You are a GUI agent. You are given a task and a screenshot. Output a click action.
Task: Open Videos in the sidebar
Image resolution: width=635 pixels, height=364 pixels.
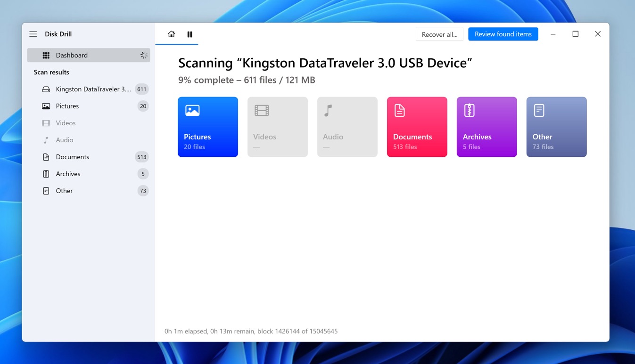coord(89,123)
